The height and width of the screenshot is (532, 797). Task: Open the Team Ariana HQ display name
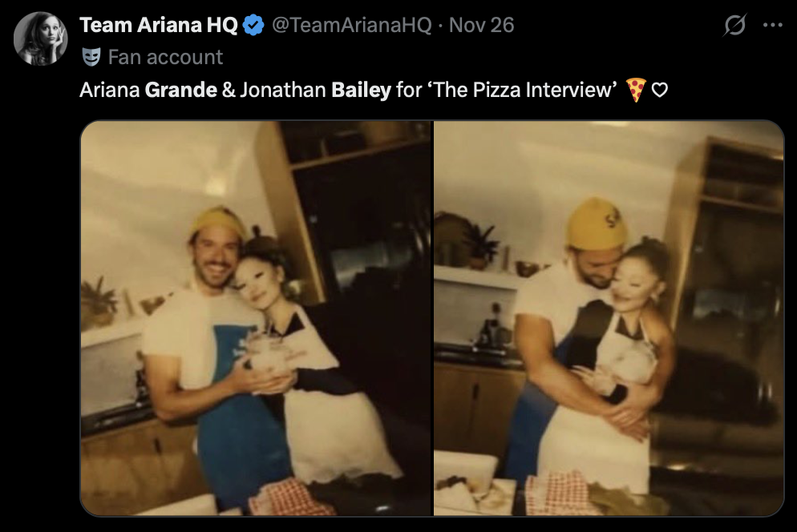159,25
